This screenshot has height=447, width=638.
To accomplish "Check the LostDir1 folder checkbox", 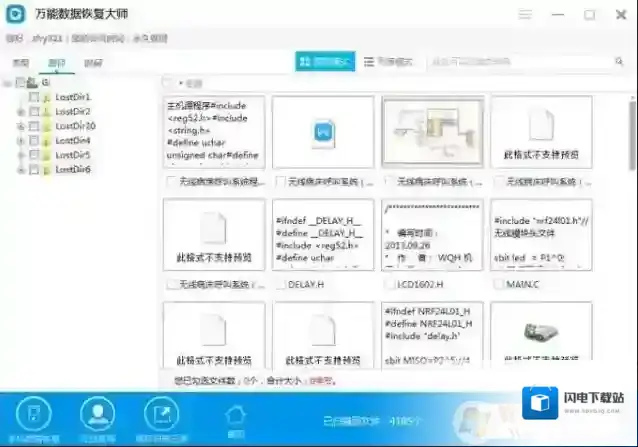I will [34, 97].
